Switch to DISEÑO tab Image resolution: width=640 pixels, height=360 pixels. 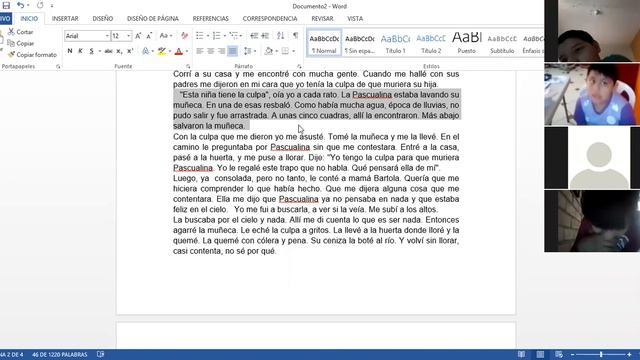[x=102, y=19]
